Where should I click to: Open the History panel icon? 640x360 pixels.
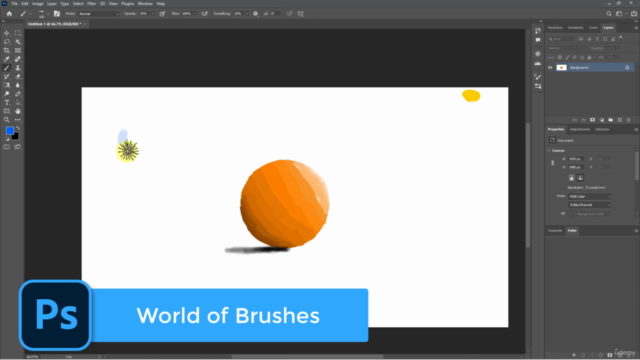tap(538, 30)
